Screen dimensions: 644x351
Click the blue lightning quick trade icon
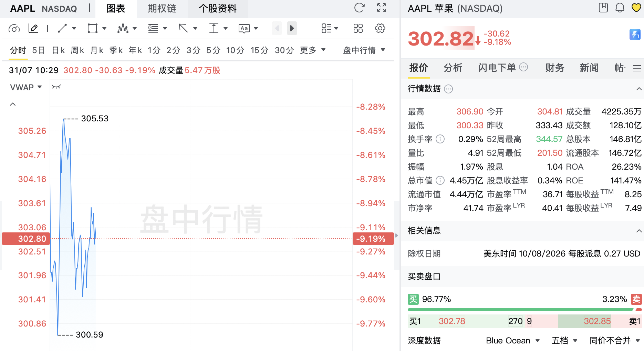click(635, 34)
